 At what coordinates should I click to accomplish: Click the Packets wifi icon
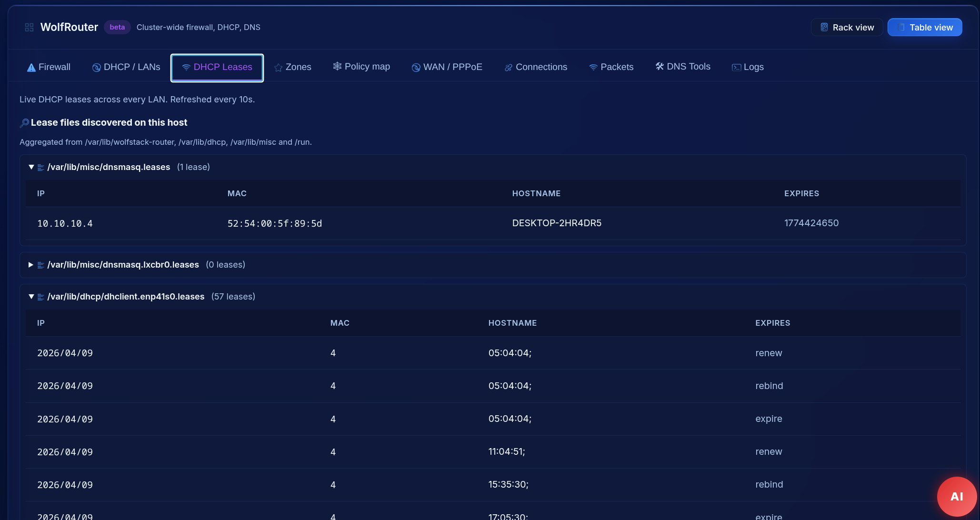coord(593,68)
